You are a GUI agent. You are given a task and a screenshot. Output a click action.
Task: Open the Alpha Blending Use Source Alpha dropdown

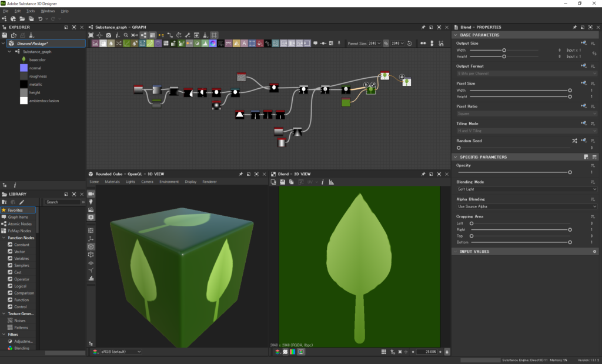[527, 206]
